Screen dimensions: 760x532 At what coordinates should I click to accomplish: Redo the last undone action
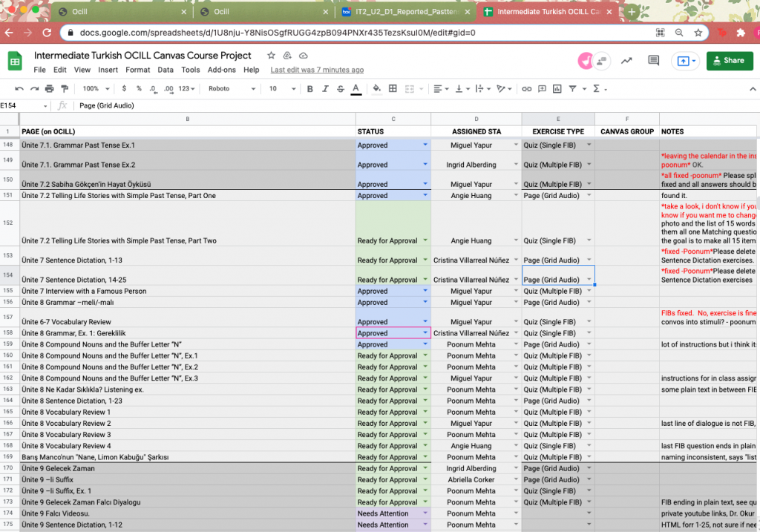click(34, 89)
